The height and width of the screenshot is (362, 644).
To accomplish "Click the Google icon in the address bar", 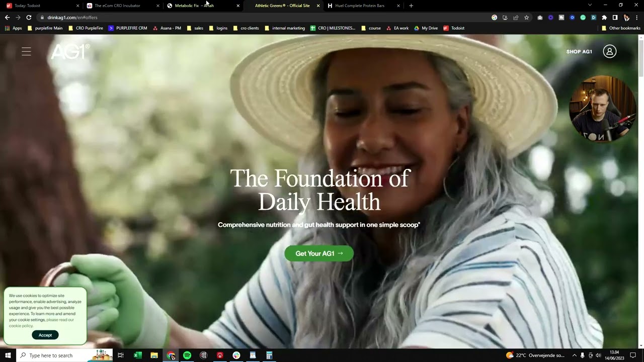I will (x=494, y=17).
